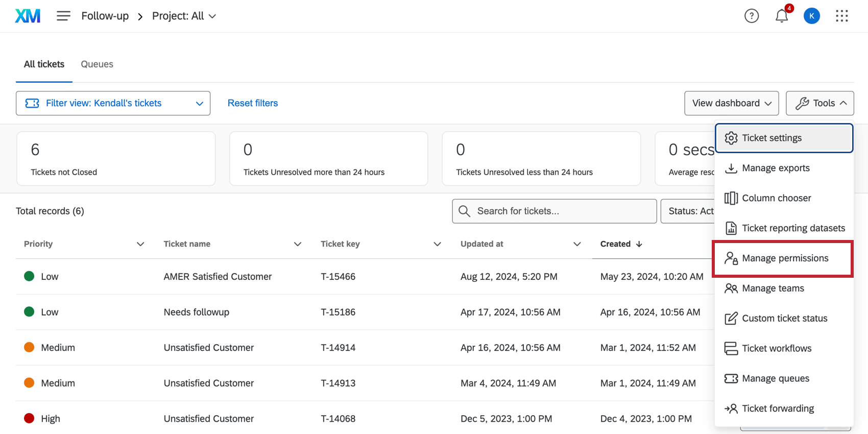Select Manage permissions from Tools menu
This screenshot has width=868, height=434.
[x=784, y=258]
